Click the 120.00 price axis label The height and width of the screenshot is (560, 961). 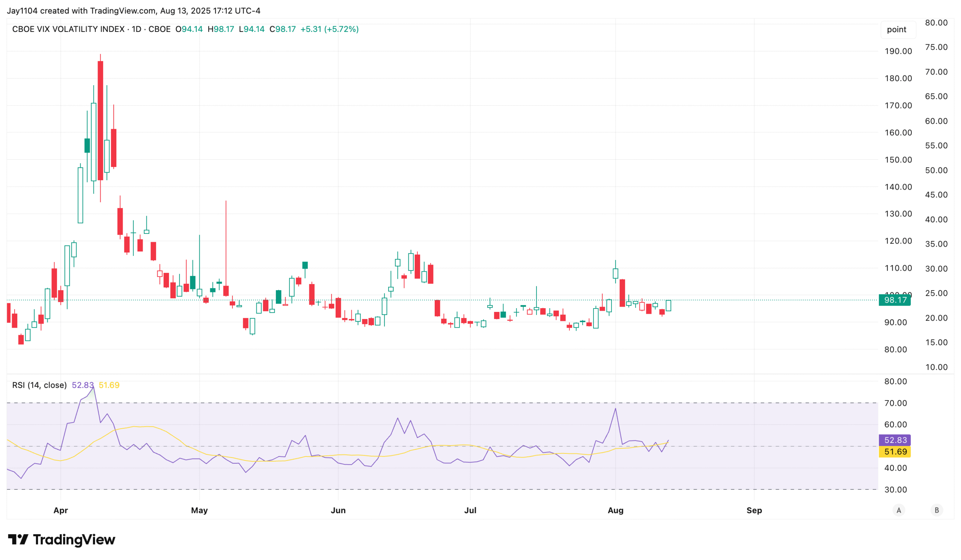[898, 241]
